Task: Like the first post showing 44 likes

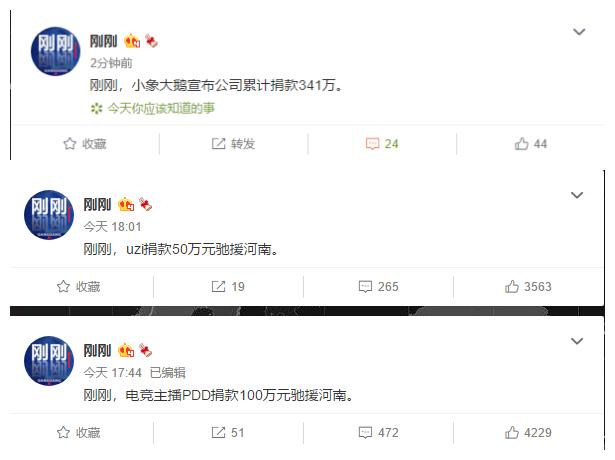Action: (531, 144)
